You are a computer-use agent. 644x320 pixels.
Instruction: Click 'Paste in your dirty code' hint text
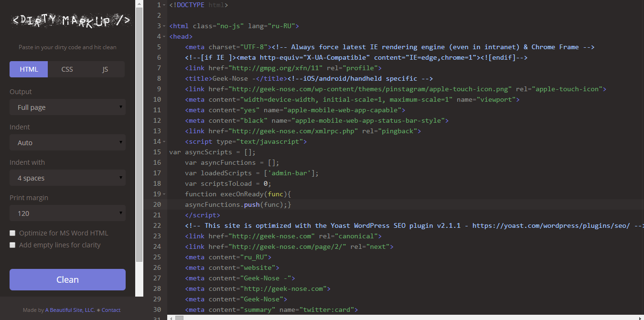(67, 47)
